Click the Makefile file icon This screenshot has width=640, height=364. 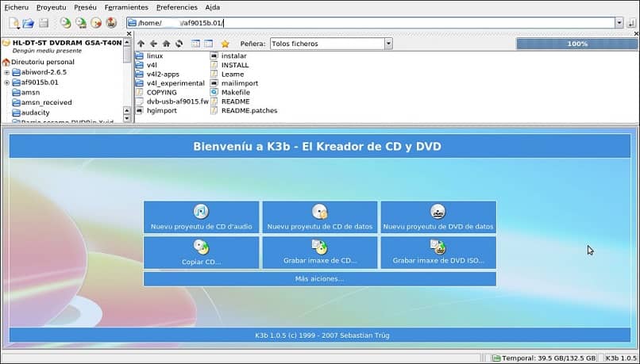[x=214, y=93]
